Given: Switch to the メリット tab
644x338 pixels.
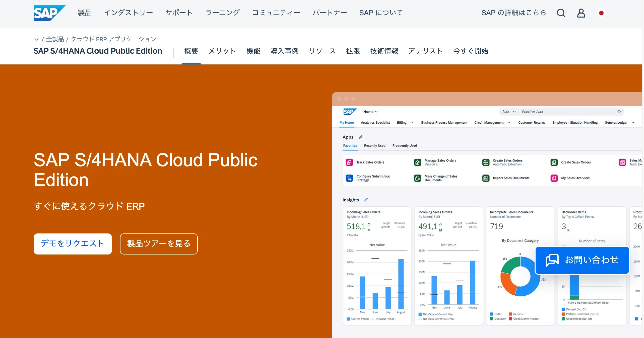Looking at the screenshot, I should (x=222, y=51).
